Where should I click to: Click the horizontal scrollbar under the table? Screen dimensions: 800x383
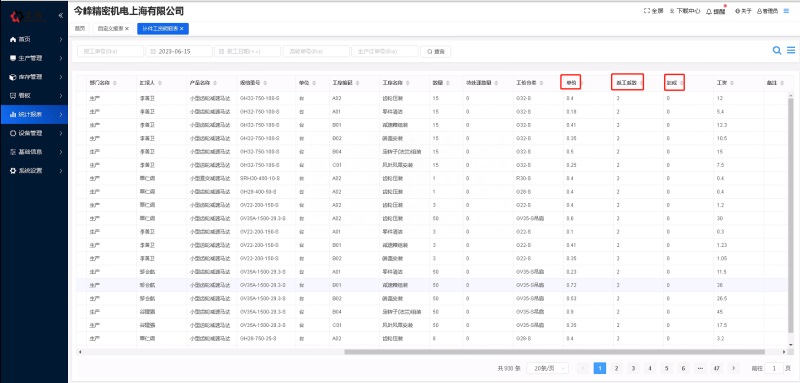pyautogui.click(x=555, y=351)
